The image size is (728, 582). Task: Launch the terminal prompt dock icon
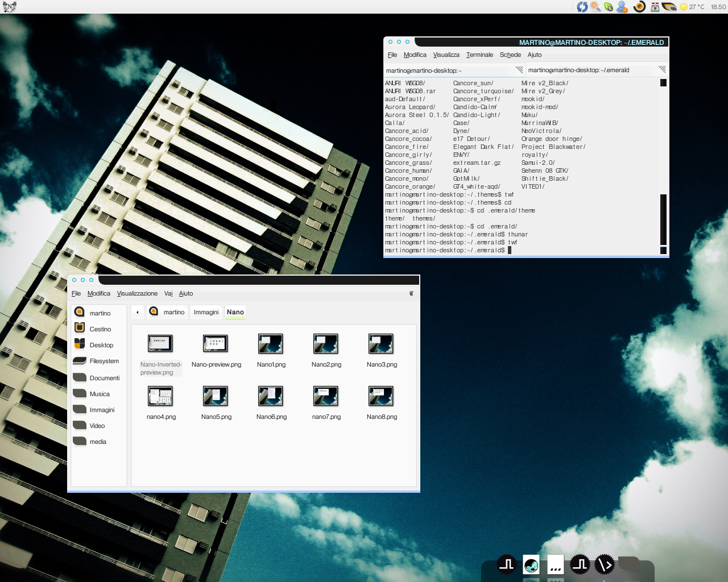click(x=604, y=564)
